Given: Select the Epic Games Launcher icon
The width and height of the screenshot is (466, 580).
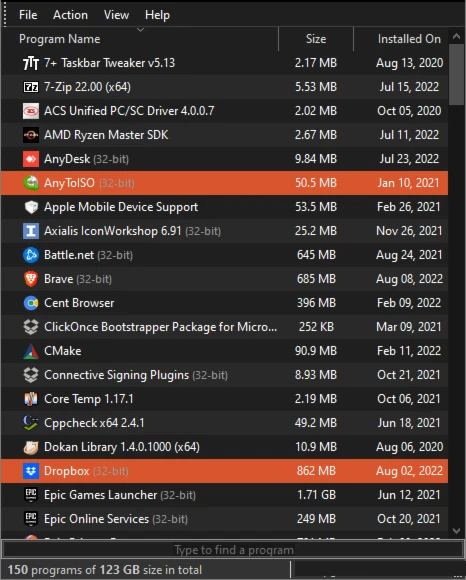Looking at the screenshot, I should coord(31,495).
